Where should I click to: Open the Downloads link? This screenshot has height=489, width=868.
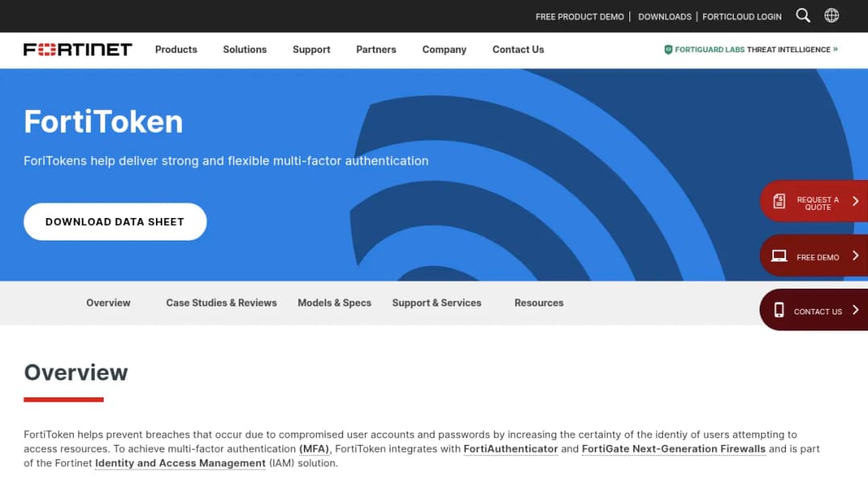pyautogui.click(x=665, y=17)
